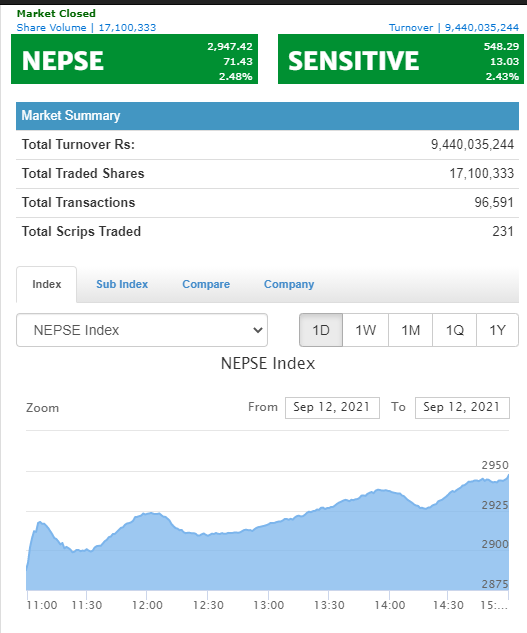Click the 14:30 time axis label
The height and width of the screenshot is (633, 527).
point(448,605)
